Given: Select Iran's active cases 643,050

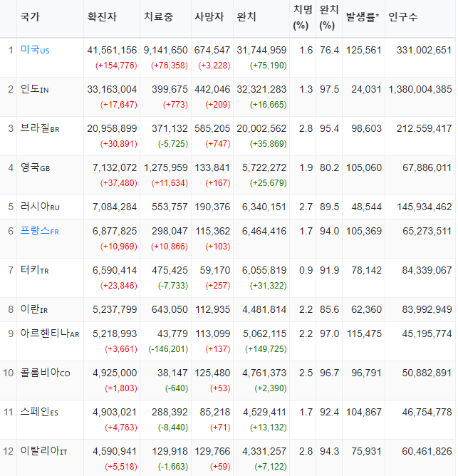Looking at the screenshot, I should point(170,310).
